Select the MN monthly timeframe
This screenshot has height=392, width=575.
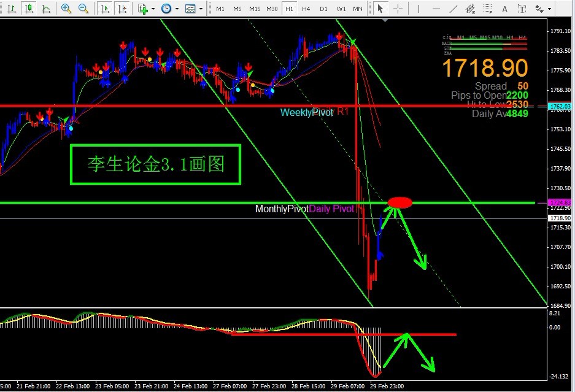click(358, 9)
